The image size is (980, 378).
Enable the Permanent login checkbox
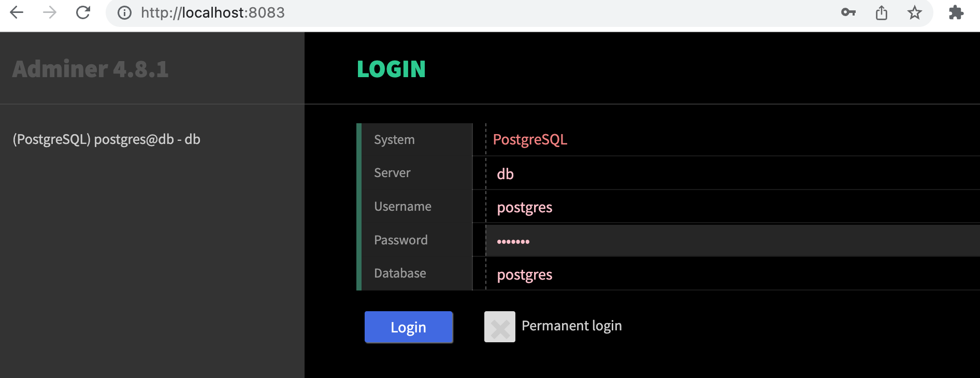[500, 327]
